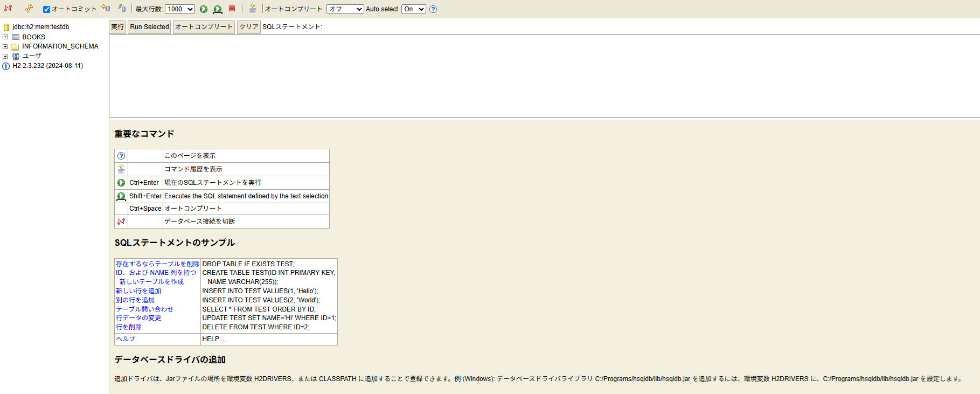
Task: Toggle the オートコミット checkbox
Action: pos(47,9)
